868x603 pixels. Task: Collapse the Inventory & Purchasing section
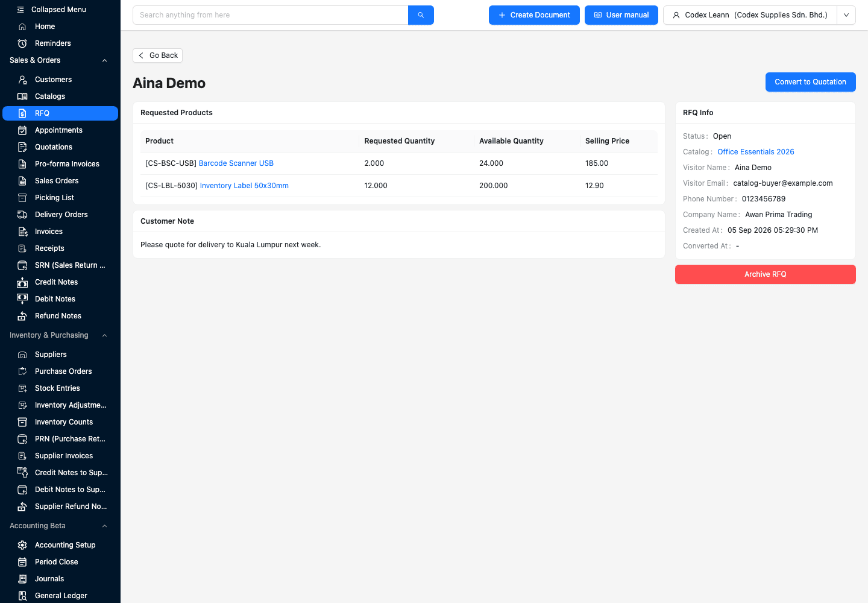(x=104, y=335)
